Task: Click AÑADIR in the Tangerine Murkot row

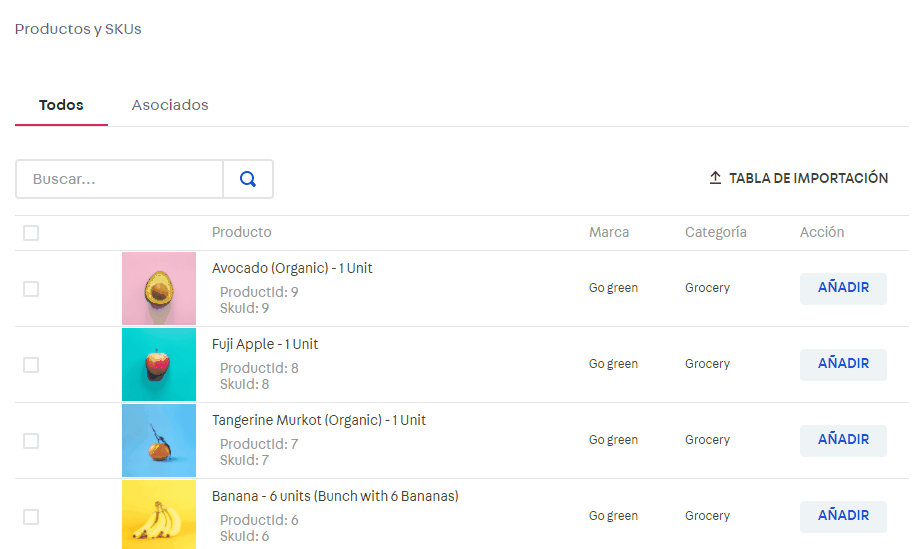Action: coord(843,440)
